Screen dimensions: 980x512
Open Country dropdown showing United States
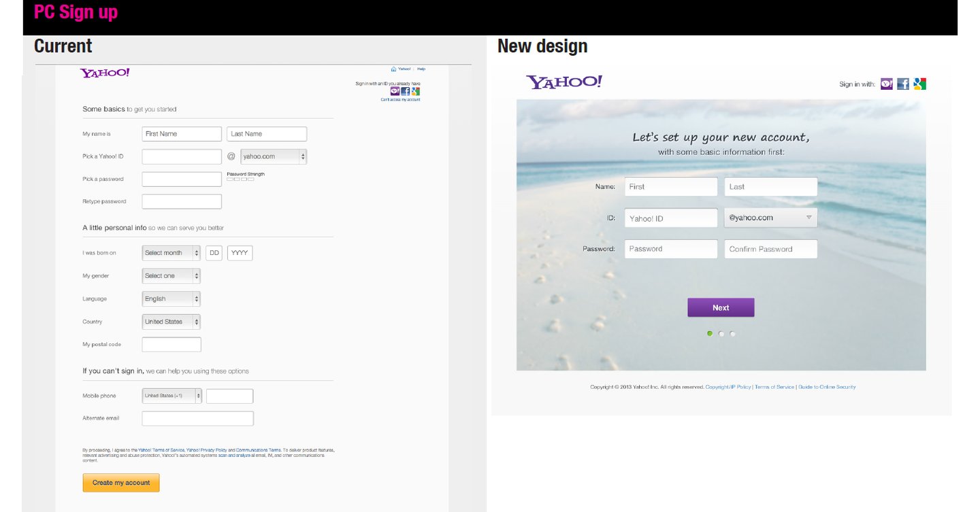tap(171, 322)
